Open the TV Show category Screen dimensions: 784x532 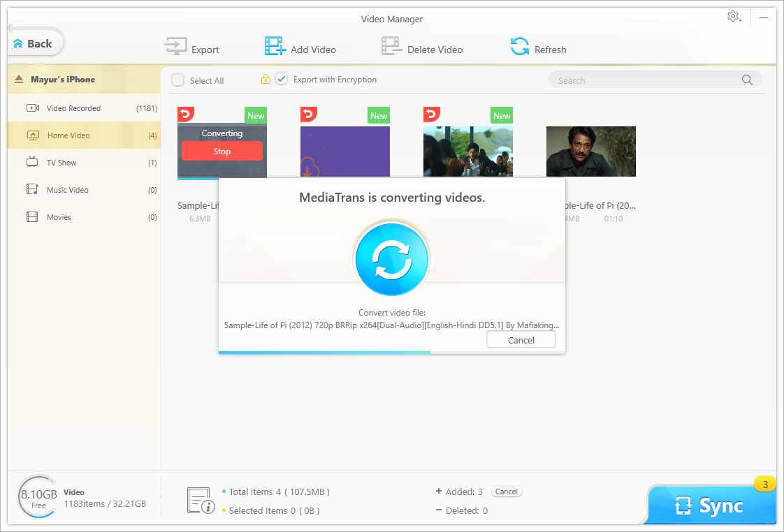pyautogui.click(x=84, y=163)
